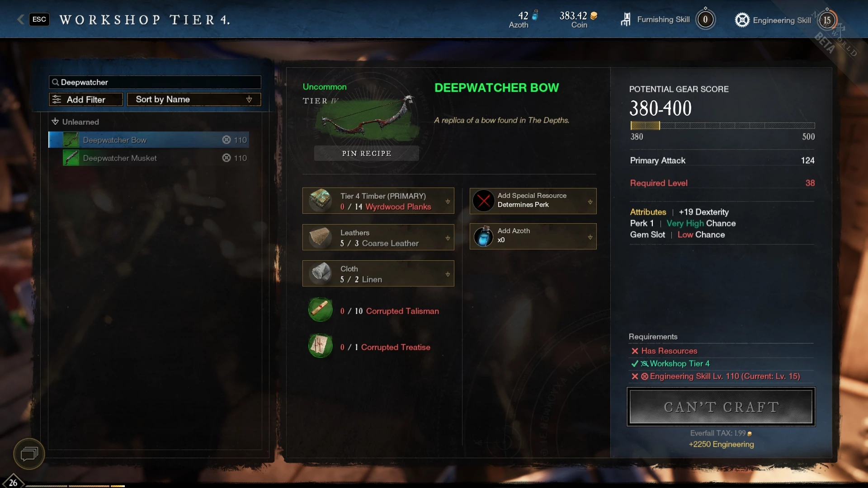The width and height of the screenshot is (868, 488).
Task: Click the Deepwatcher search field
Action: 155,82
